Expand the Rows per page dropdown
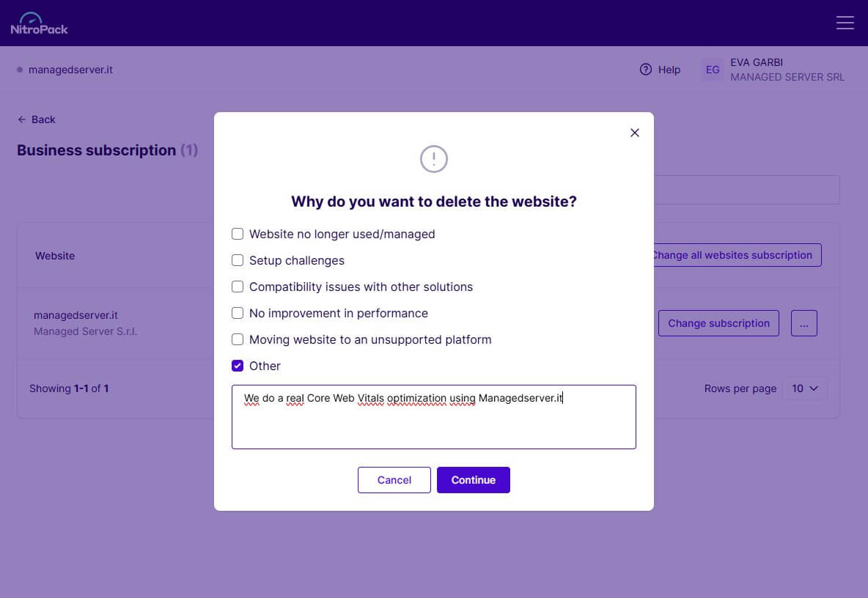Image resolution: width=868 pixels, height=598 pixels. click(804, 388)
